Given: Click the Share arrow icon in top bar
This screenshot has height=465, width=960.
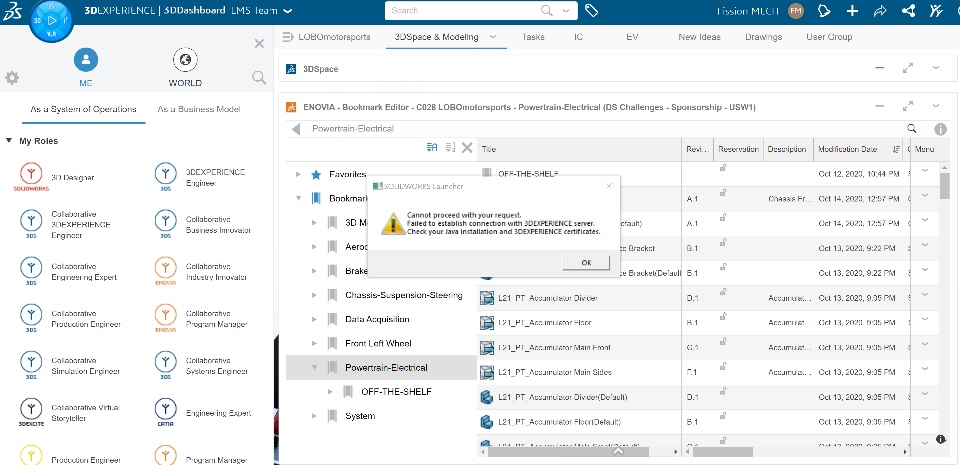Looking at the screenshot, I should pyautogui.click(x=880, y=10).
